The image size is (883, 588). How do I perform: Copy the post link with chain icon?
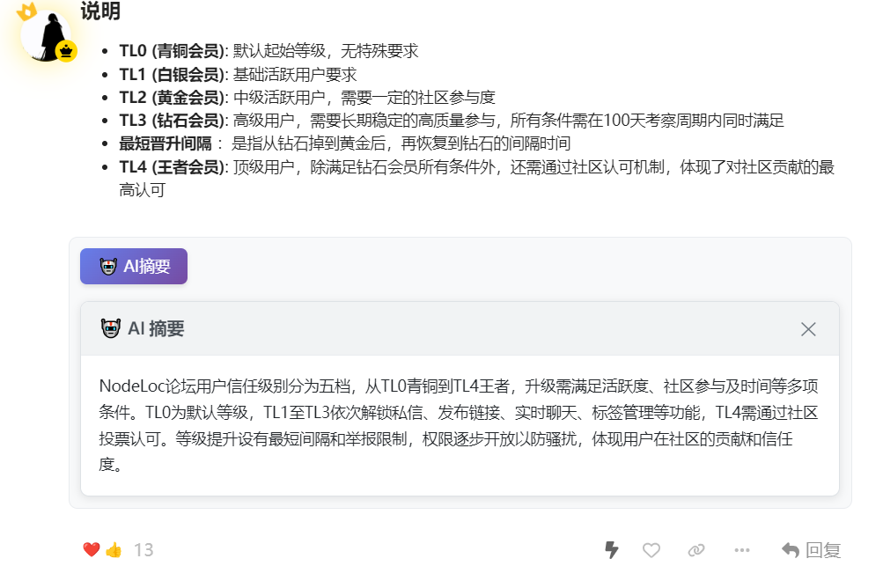point(696,549)
